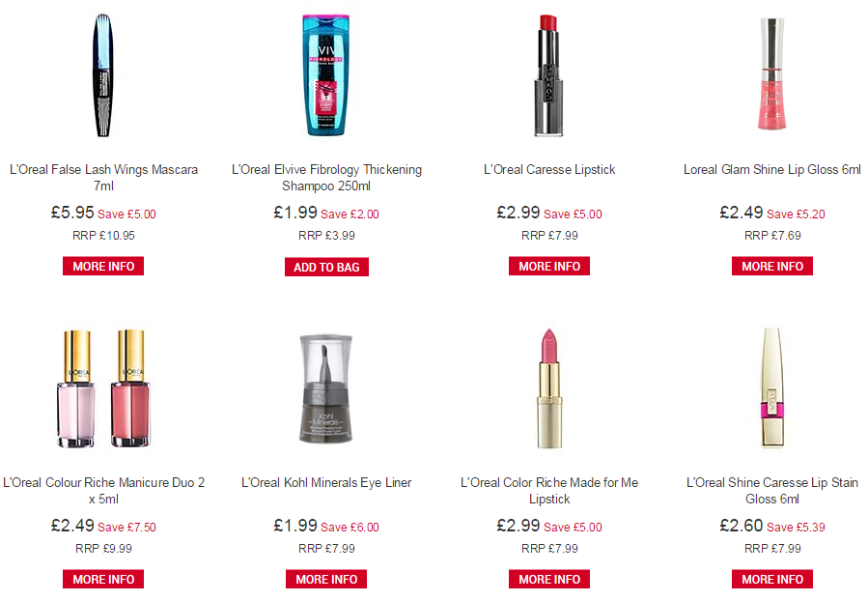Open the pink Color Riche lipstick image

[x=549, y=388]
